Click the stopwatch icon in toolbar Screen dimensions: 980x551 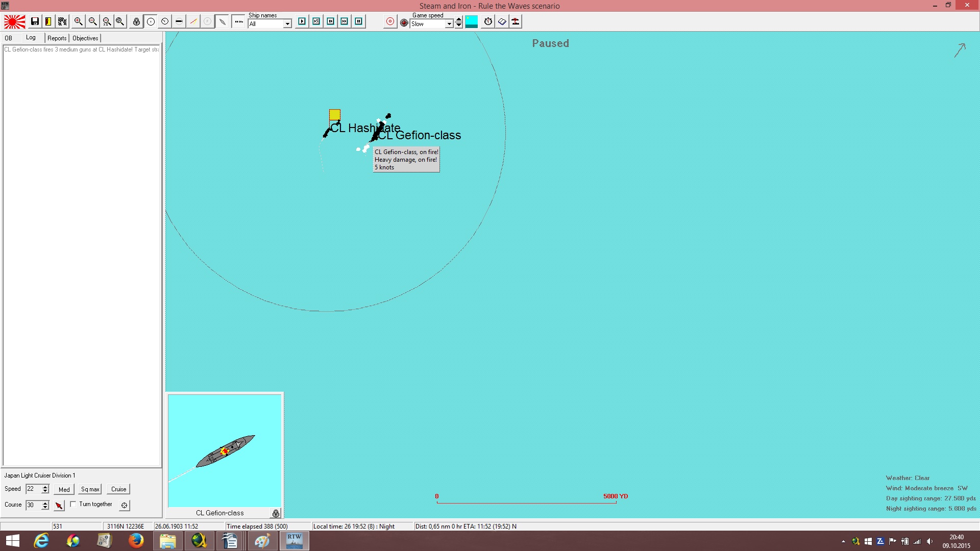point(488,21)
